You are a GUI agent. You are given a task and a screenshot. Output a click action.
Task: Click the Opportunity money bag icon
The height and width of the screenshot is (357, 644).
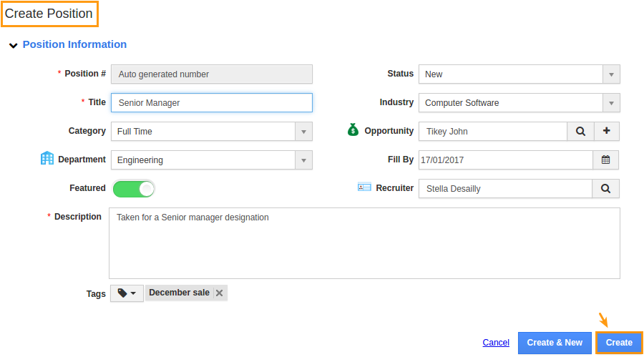click(x=353, y=129)
